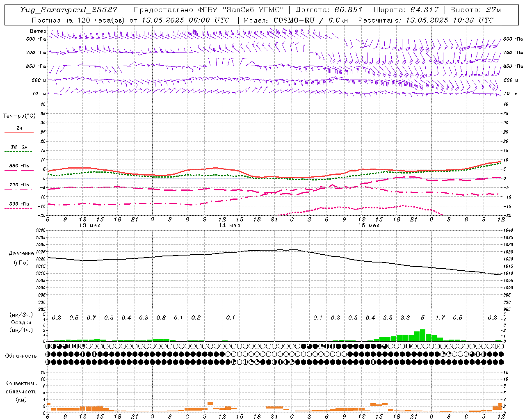Select the Высота: 27м elevation text
525x420 pixels.
coord(475,10)
